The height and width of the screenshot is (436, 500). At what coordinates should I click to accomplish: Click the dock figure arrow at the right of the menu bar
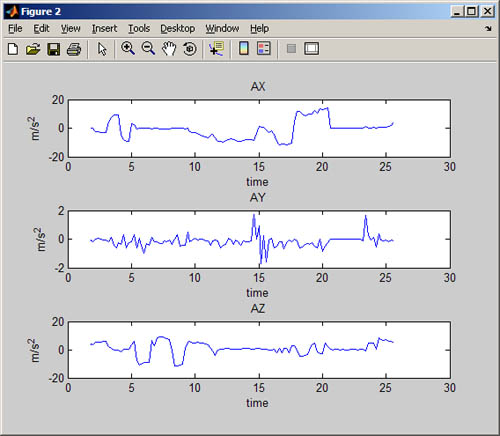(488, 29)
